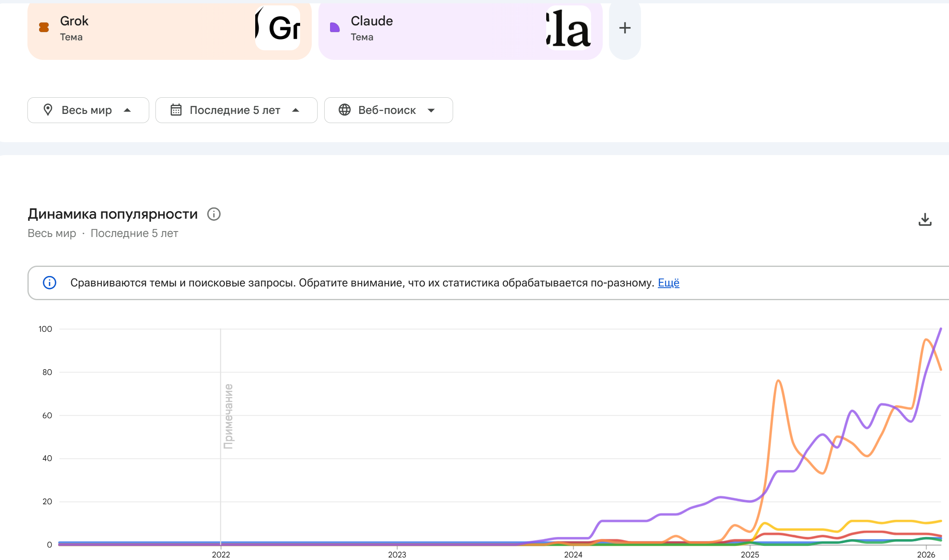949x560 pixels.
Task: Click calendar icon in Последние 5 лет
Action: pos(176,110)
